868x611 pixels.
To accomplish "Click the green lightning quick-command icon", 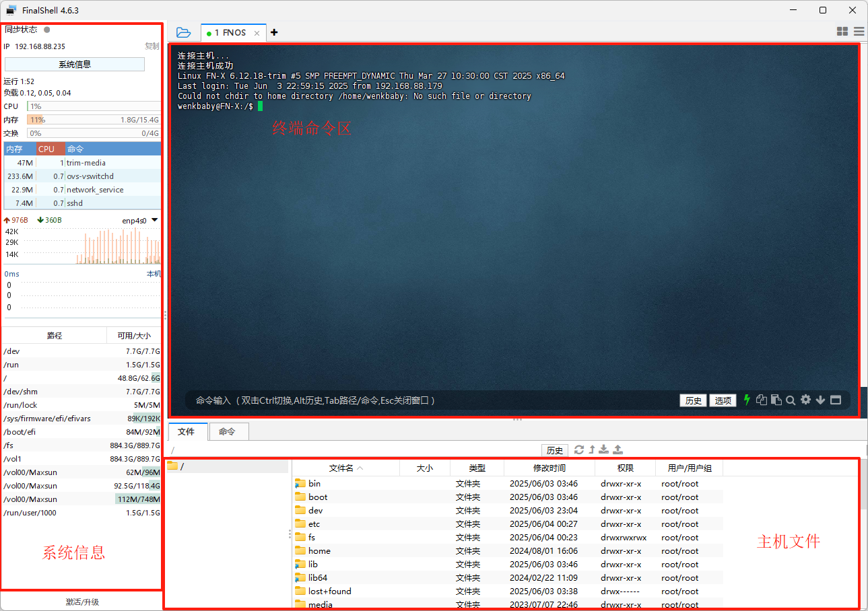I will pyautogui.click(x=747, y=400).
